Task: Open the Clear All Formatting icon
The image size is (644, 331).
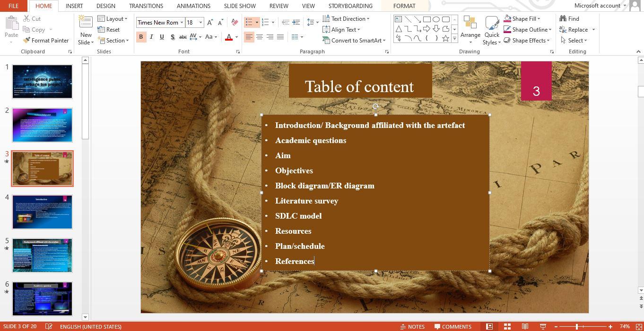Action: pyautogui.click(x=235, y=22)
